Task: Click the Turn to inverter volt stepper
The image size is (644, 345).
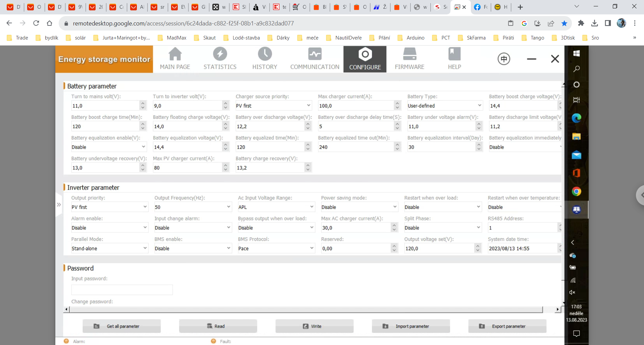Action: pyautogui.click(x=225, y=106)
